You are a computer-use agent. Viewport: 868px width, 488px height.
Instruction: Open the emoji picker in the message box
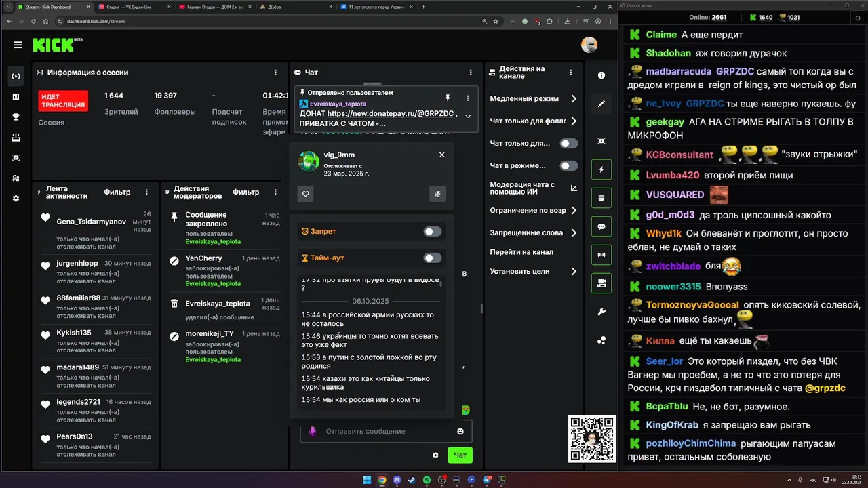[460, 431]
